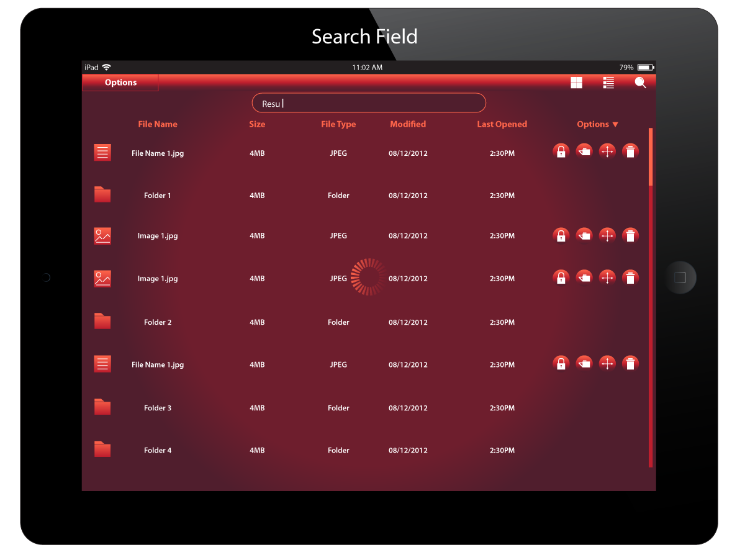Sort by File Name column header
This screenshot has width=745, height=560.
(x=158, y=124)
